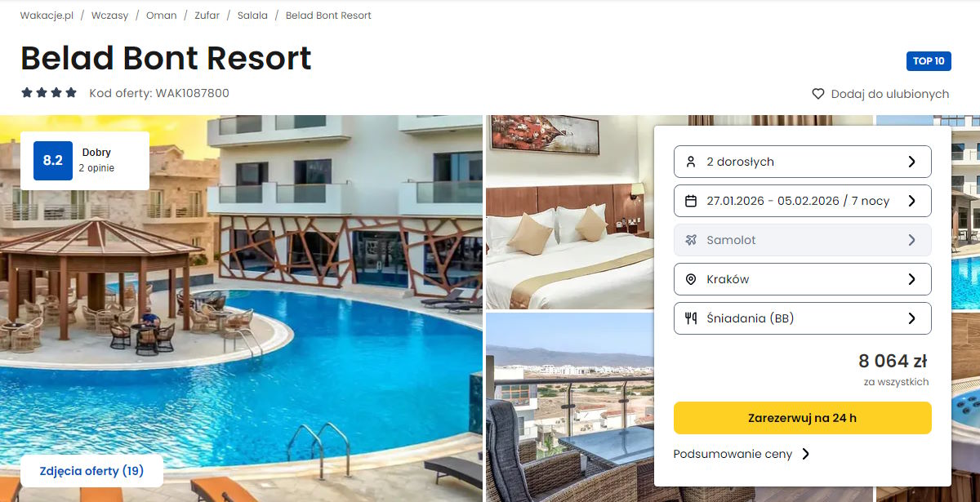This screenshot has width=980, height=502.
Task: Go to Wczasy in the breadcrumb
Action: pos(109,16)
